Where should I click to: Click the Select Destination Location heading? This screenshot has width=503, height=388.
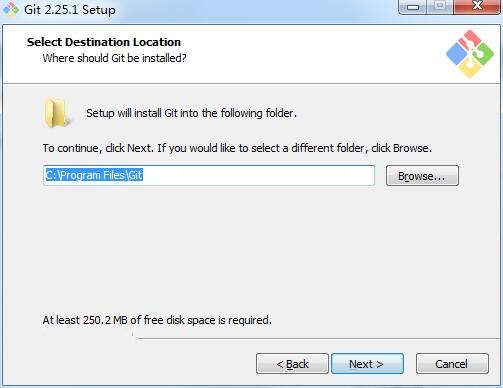(x=104, y=42)
